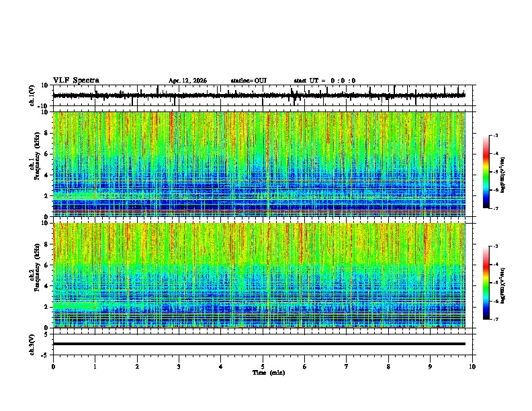Click the ch.2 colorbar log(PSD) label
532x411 pixels.
[x=503, y=285]
